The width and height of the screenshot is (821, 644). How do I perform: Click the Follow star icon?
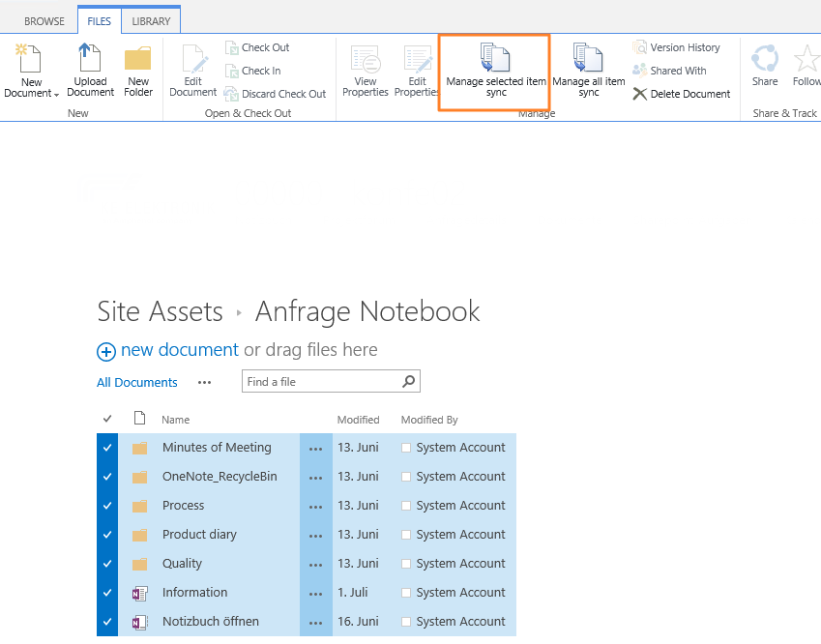point(806,58)
